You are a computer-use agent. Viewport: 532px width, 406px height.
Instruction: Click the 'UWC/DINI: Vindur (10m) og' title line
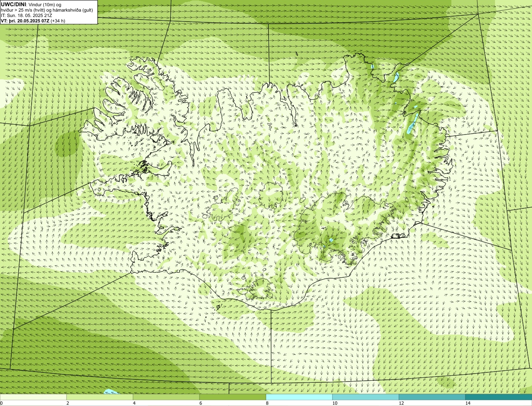pyautogui.click(x=31, y=5)
